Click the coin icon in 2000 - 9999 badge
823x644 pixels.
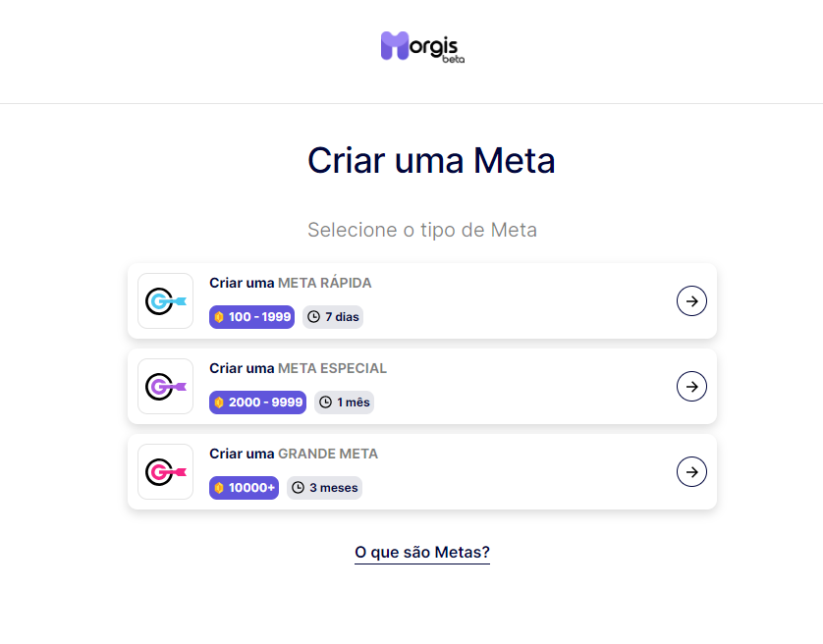click(x=219, y=402)
